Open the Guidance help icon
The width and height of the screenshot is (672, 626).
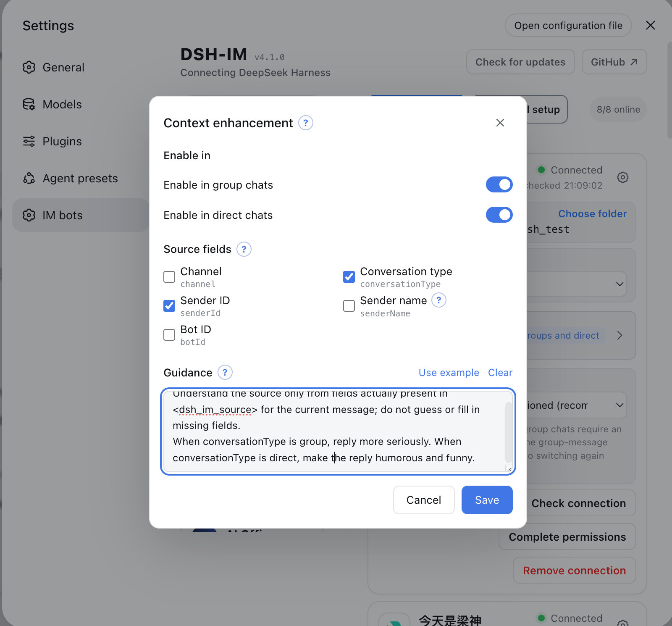coord(225,372)
